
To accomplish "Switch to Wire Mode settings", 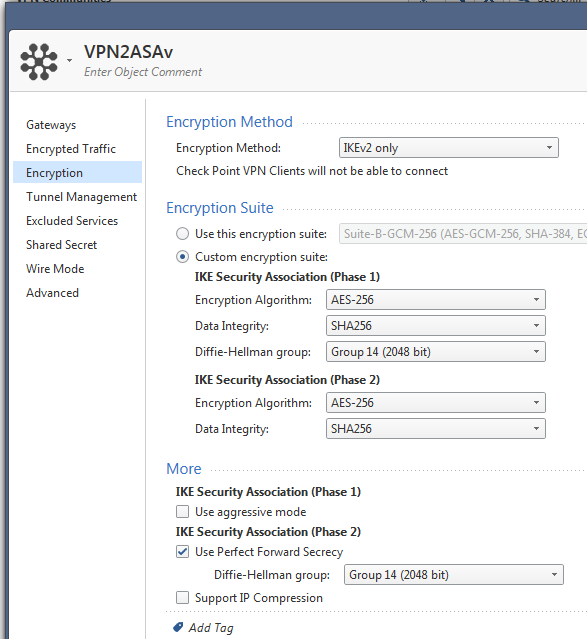I will (x=55, y=269).
